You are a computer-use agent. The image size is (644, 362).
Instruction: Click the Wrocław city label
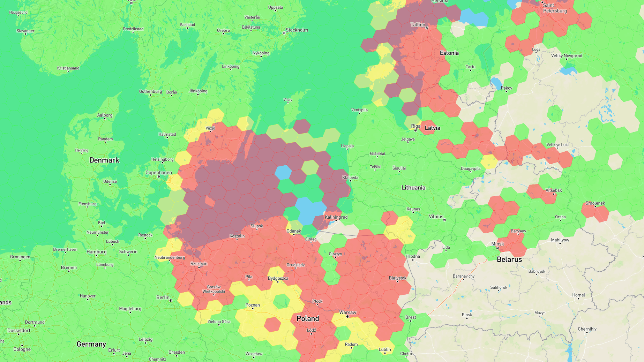pos(254,354)
